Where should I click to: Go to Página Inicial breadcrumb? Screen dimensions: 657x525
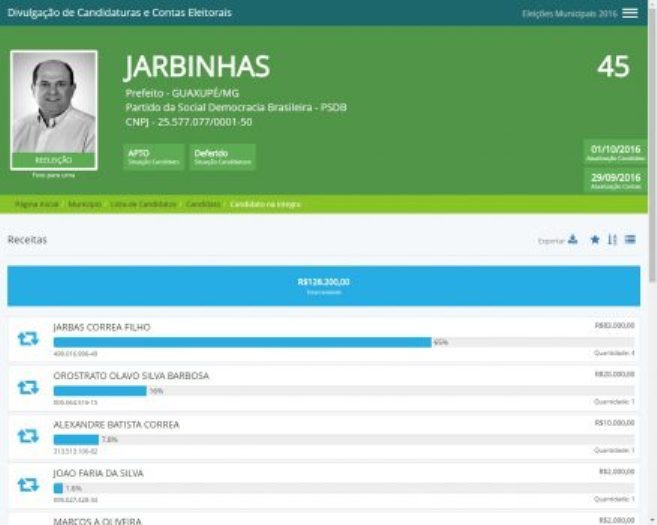coord(35,204)
